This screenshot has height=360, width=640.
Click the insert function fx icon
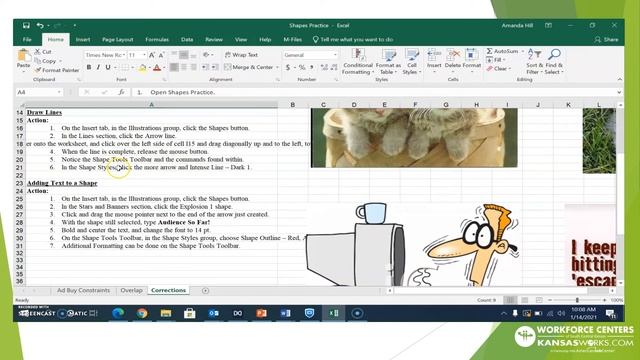point(121,92)
